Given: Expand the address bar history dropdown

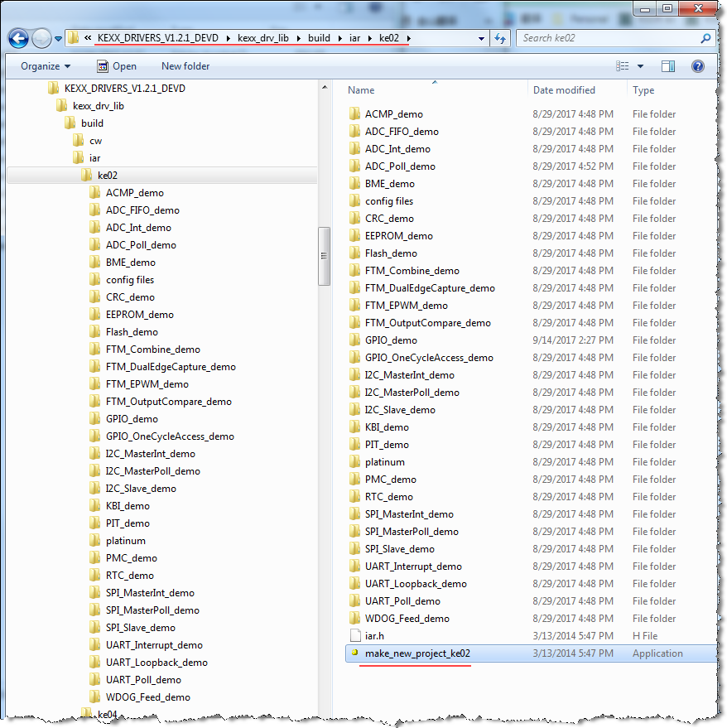Looking at the screenshot, I should click(480, 38).
